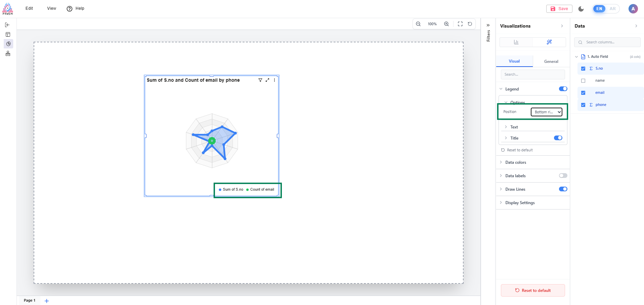Expand the chart with the fullscreen arrows icon
Viewport: 644px width, 305px height.
267,80
